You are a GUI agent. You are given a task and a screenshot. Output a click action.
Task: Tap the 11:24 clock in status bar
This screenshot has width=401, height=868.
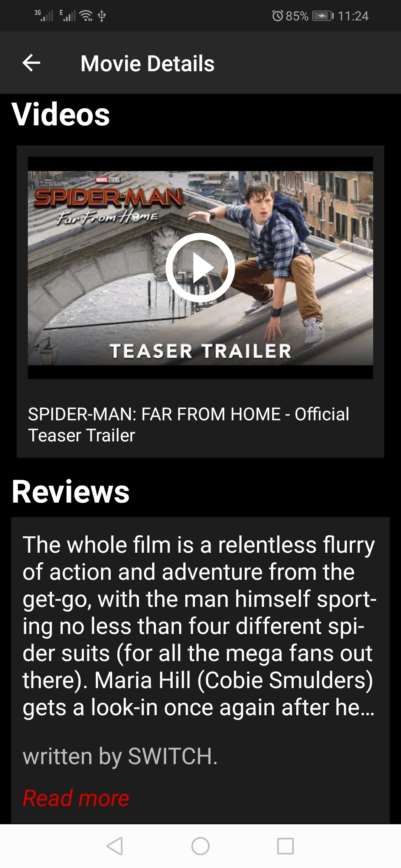[353, 16]
